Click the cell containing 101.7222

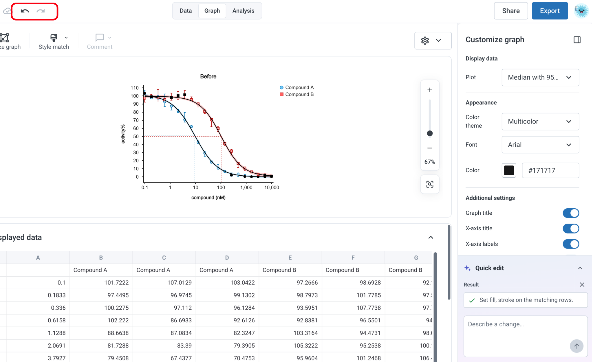point(101,282)
